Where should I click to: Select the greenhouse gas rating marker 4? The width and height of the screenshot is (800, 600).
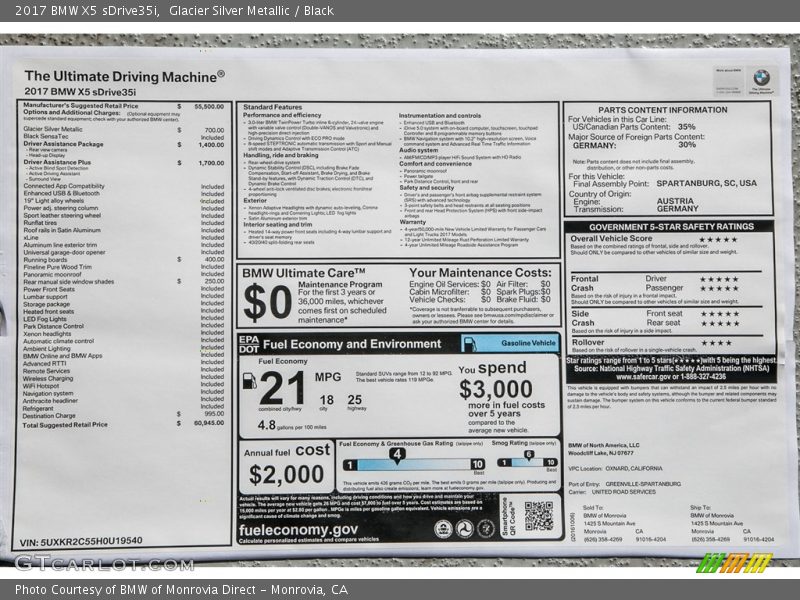pos(397,455)
